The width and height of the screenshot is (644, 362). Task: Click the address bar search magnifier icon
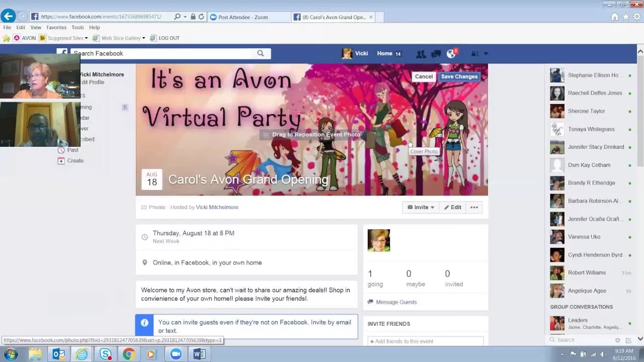coord(177,17)
